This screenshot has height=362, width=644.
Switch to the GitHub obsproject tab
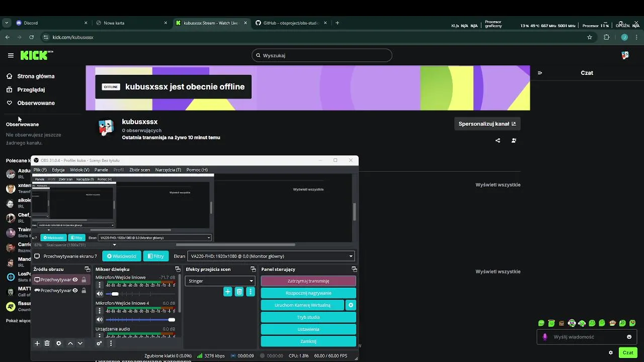click(x=291, y=23)
